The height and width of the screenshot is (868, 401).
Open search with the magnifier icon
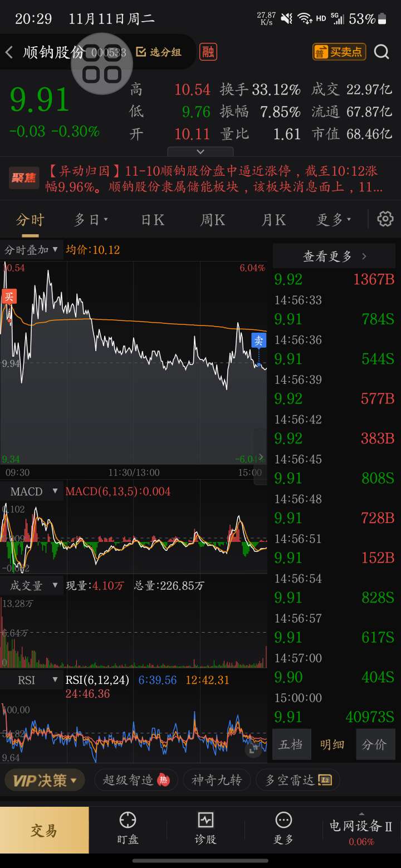click(x=382, y=52)
